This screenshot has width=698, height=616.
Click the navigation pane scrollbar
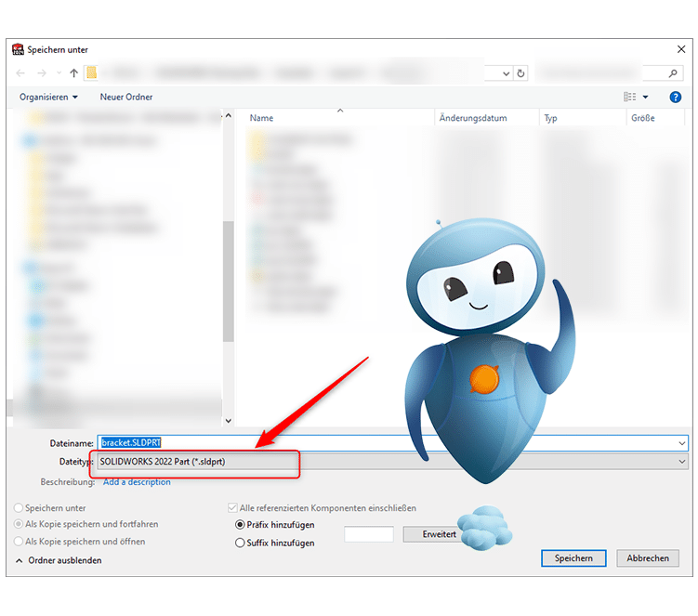point(229,279)
